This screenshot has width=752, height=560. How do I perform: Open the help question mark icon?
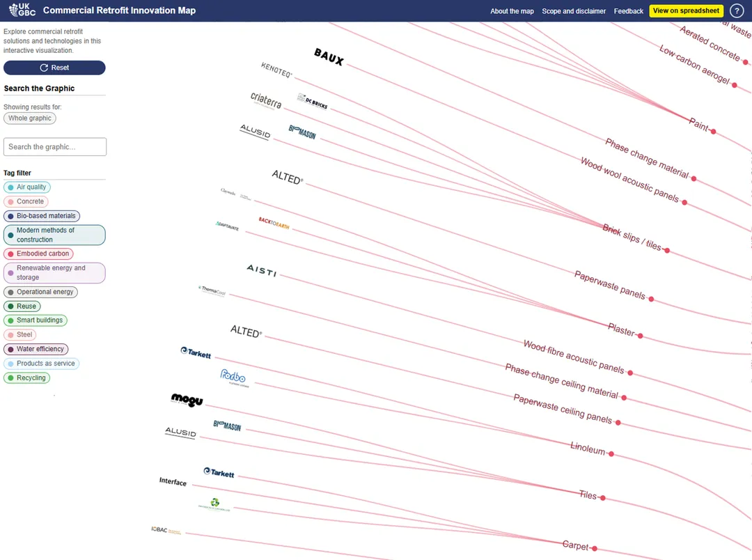[737, 10]
